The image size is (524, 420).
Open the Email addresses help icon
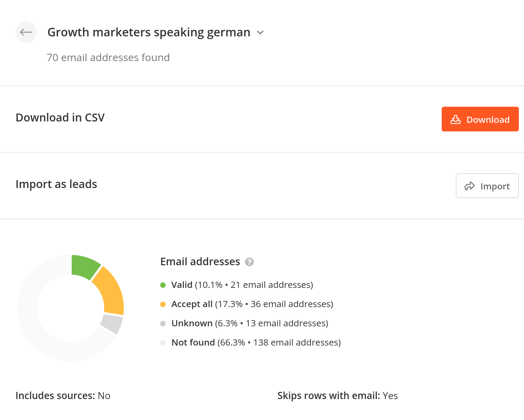[x=249, y=262]
